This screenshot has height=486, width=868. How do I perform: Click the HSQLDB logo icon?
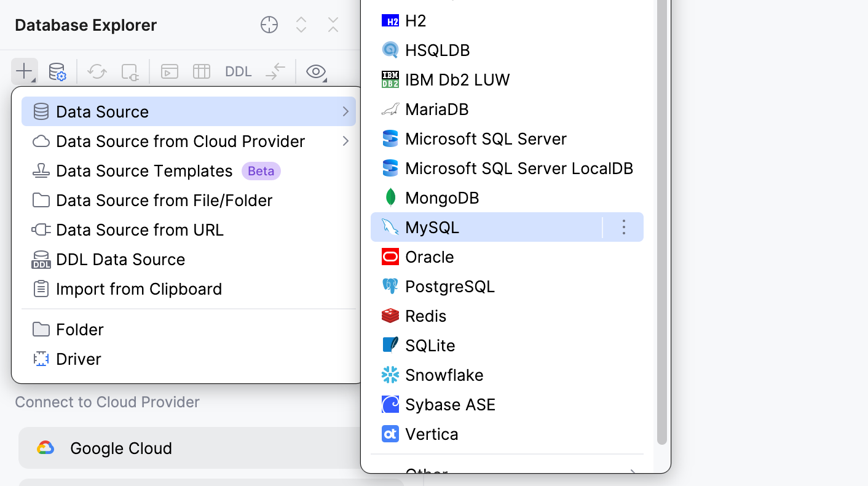390,50
